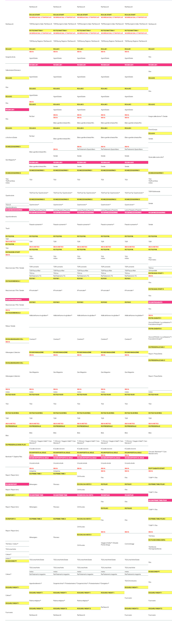Click 'Viaggio in Sicilia® / Dinastie Premio Strega'

[109, 544]
